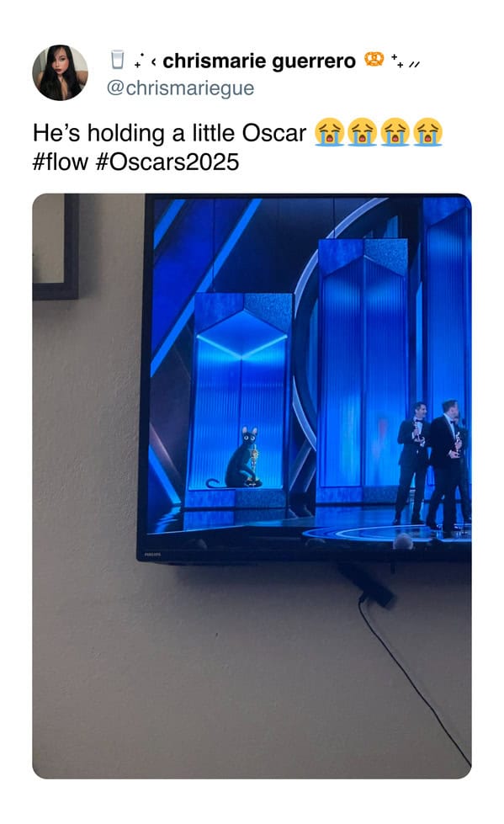Screen dimensions: 504x824
Task: Click the men in tuxedos on stage
Action: 432,465
